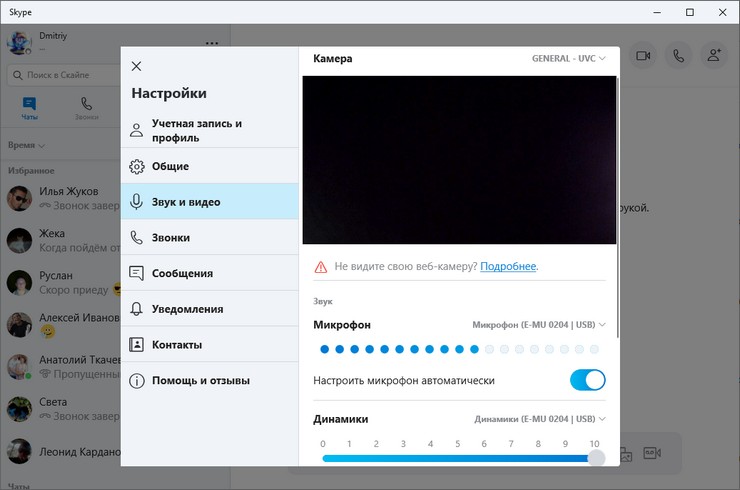Close the settings panel with the X icon
The height and width of the screenshot is (490, 740).
[x=137, y=66]
